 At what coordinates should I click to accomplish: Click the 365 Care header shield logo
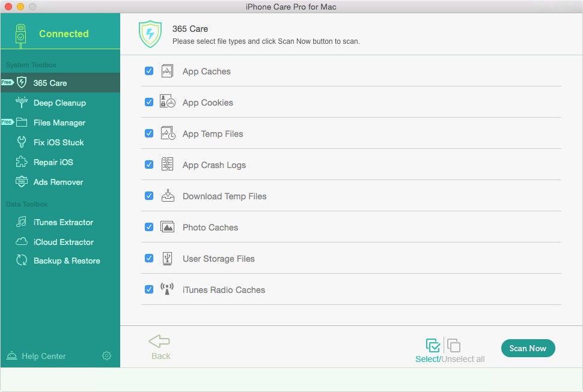(150, 34)
